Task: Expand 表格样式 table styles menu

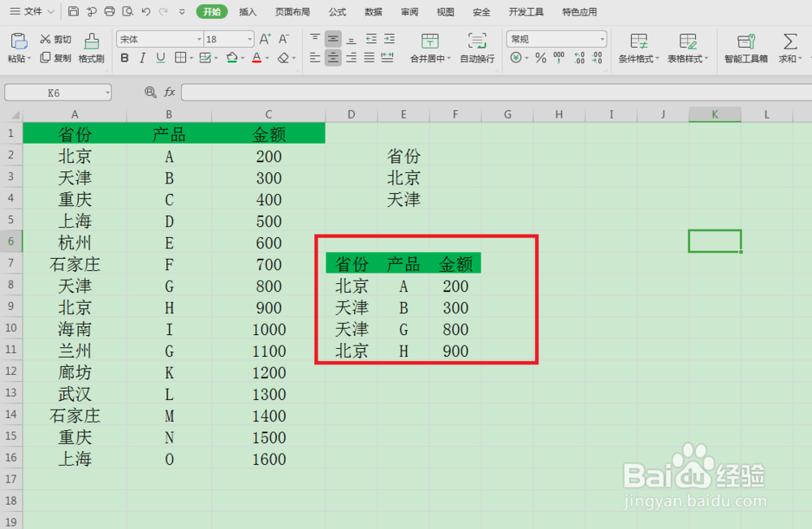Action: coord(706,58)
